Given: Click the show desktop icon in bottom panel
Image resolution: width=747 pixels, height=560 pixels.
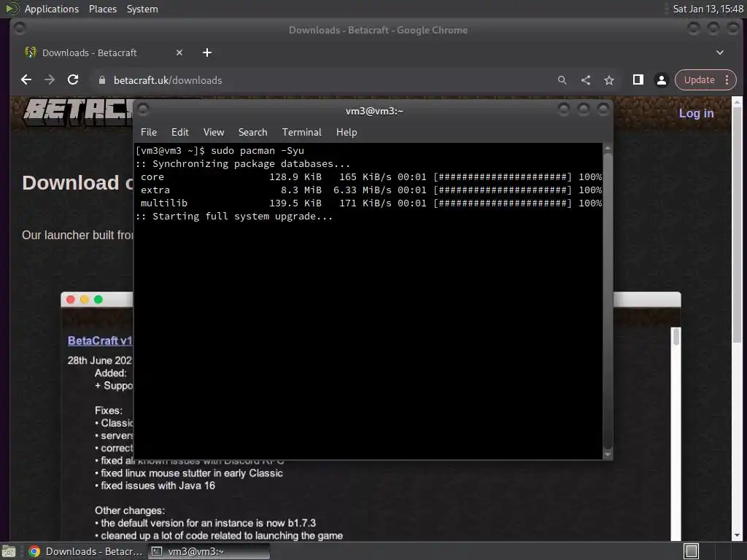Looking at the screenshot, I should click(9, 551).
